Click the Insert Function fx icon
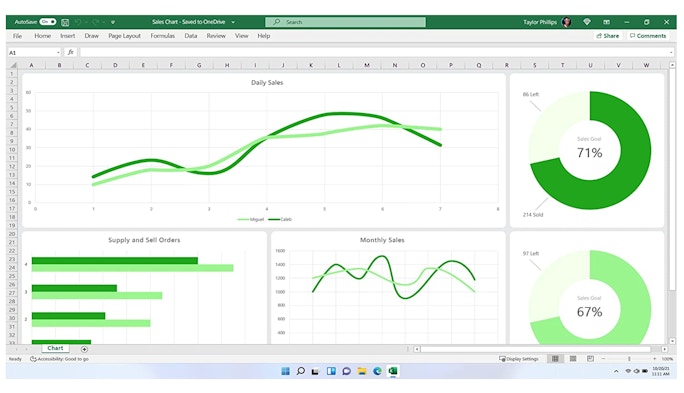This screenshot has width=684, height=393. [71, 52]
